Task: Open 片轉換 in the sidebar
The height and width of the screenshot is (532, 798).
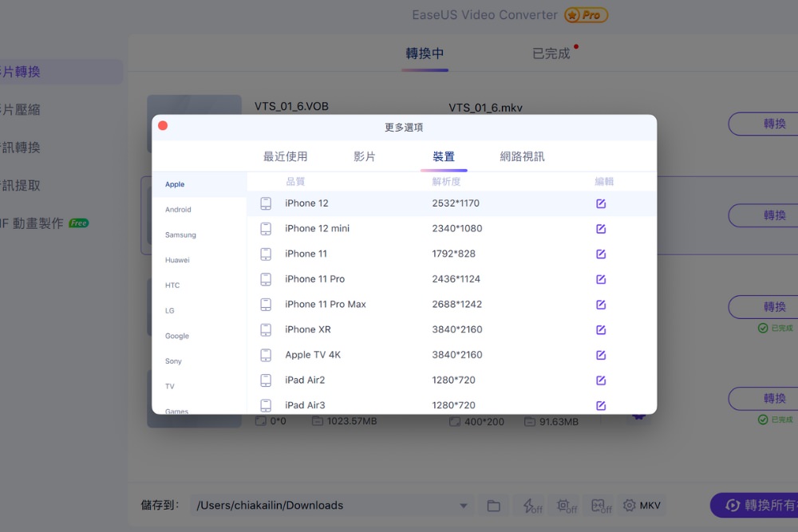Action: [60, 72]
